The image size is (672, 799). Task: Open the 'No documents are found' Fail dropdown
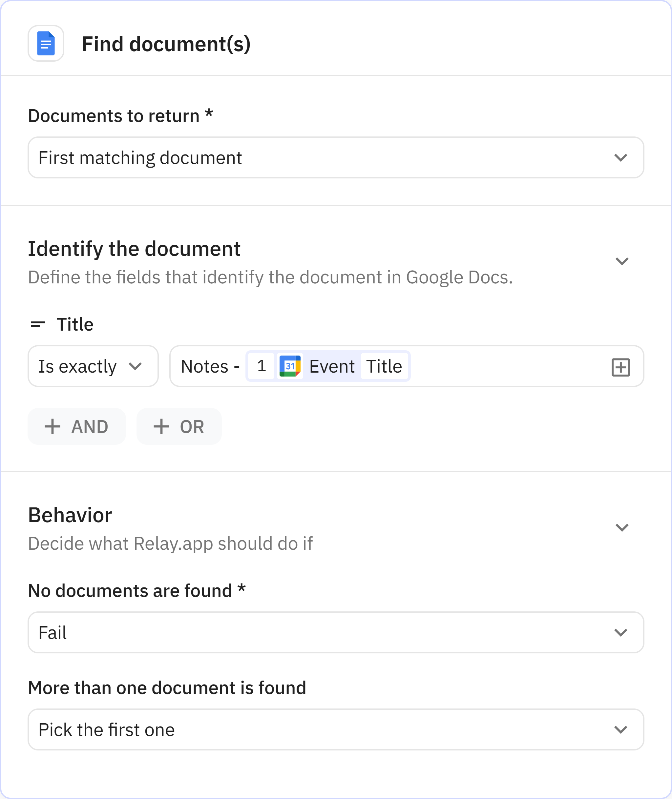tap(336, 633)
